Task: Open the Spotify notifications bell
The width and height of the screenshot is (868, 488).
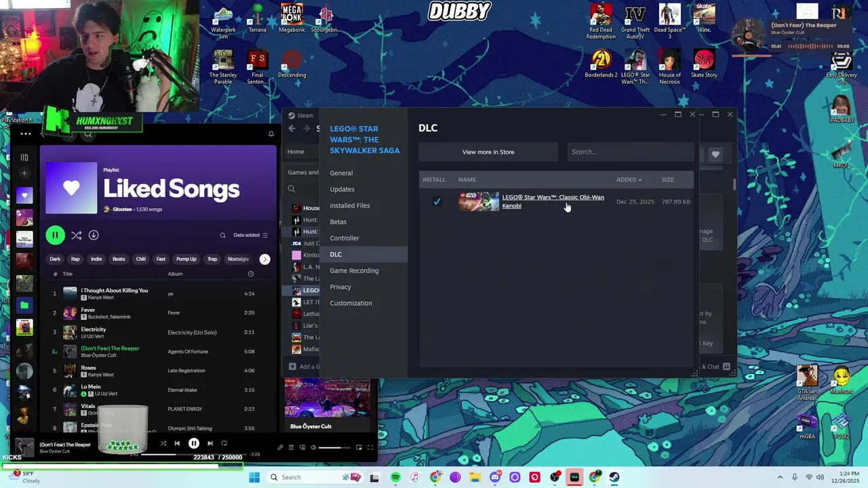Action: tap(271, 134)
